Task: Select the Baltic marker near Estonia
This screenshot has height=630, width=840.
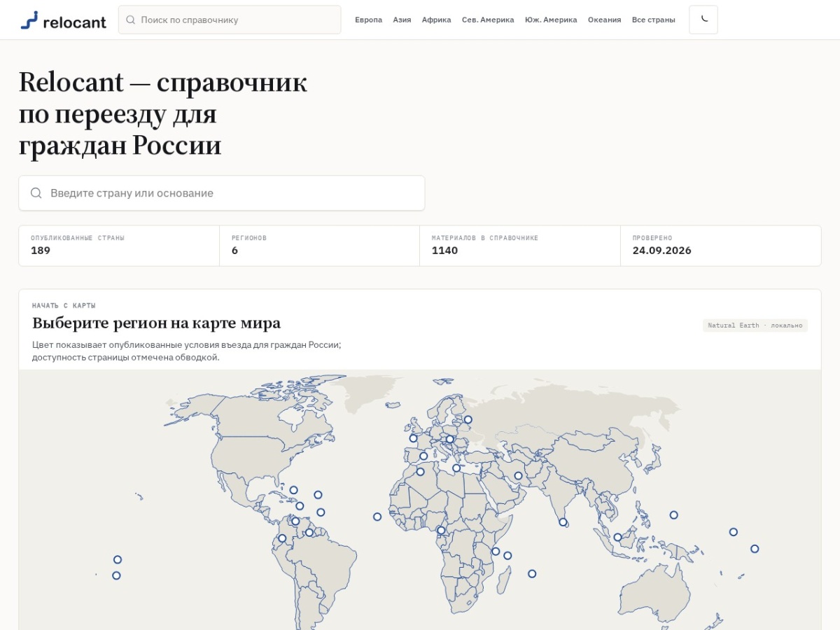Action: tap(468, 420)
